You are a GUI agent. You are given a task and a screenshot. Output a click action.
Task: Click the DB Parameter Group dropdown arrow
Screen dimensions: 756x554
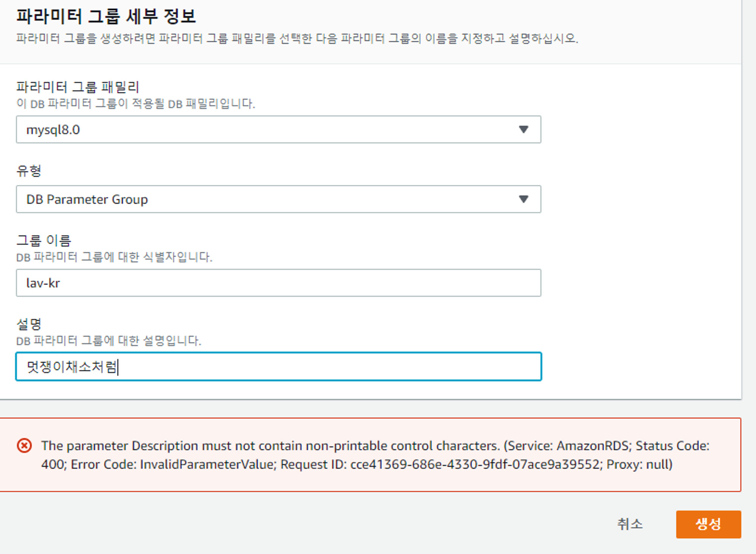pyautogui.click(x=523, y=199)
